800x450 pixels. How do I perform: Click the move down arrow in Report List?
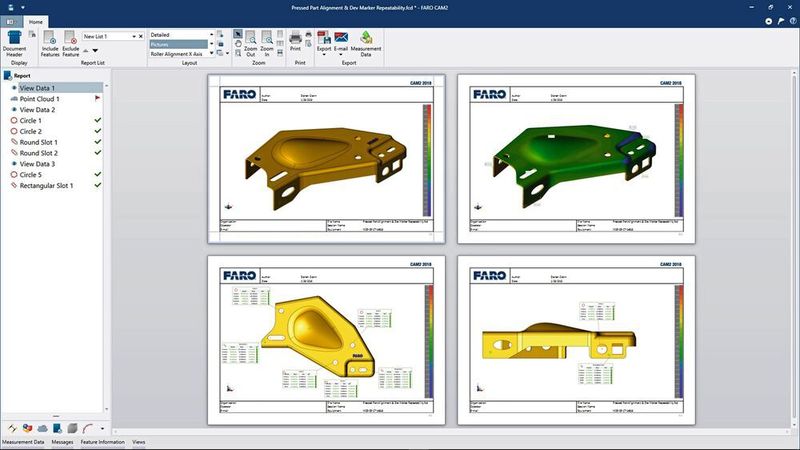point(95,51)
